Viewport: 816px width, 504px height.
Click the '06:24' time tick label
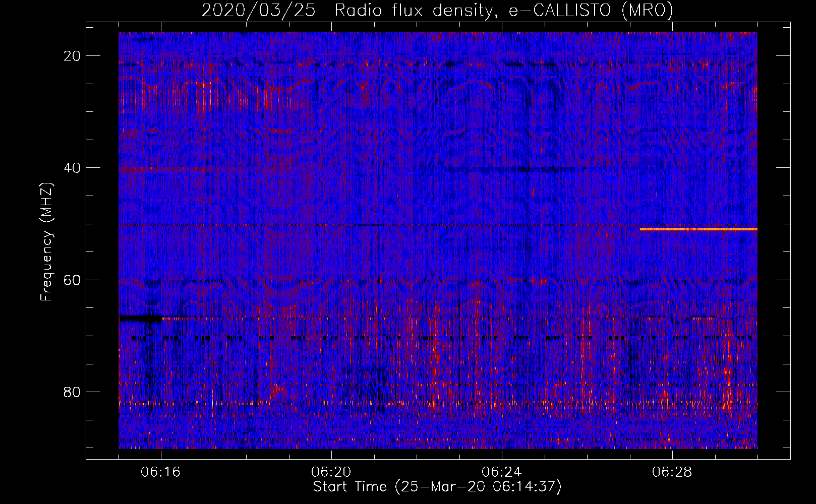[502, 472]
